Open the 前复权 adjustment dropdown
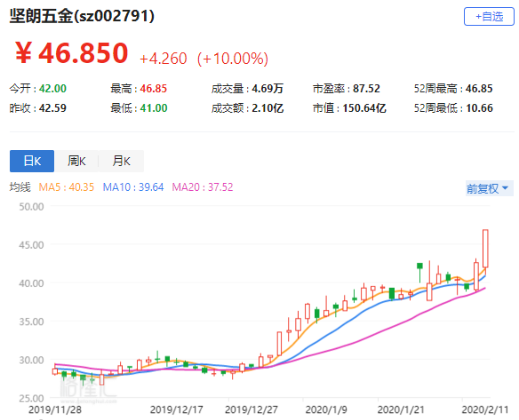Screen dimensions: 519x420 (489, 188)
